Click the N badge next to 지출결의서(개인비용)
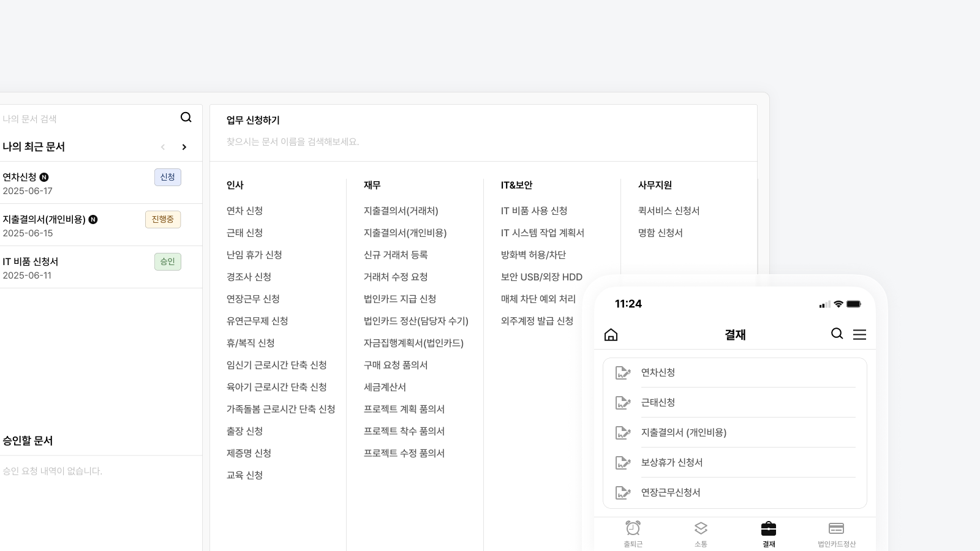980x551 pixels. (93, 219)
